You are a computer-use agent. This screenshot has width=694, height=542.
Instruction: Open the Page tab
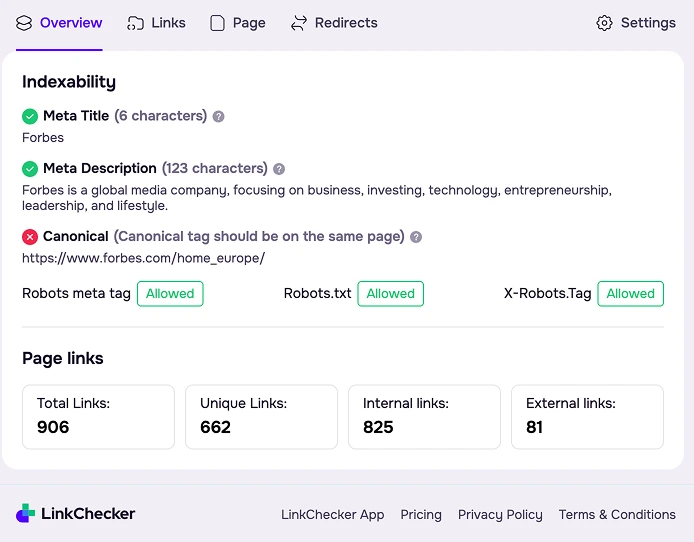click(238, 23)
